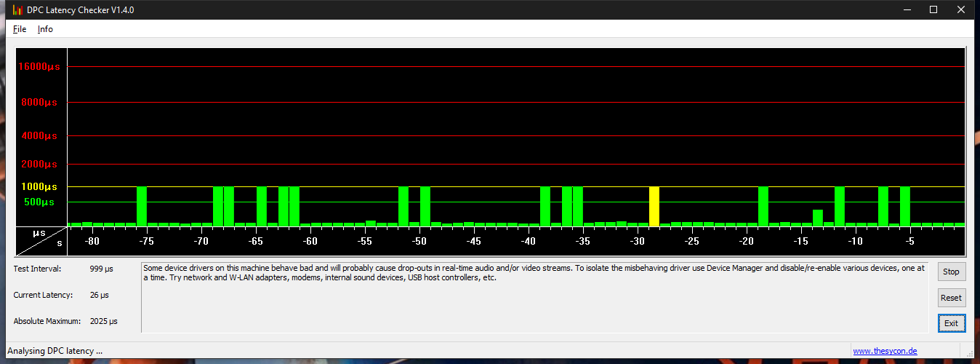
Task: Click the -50 time axis label
Action: (419, 241)
